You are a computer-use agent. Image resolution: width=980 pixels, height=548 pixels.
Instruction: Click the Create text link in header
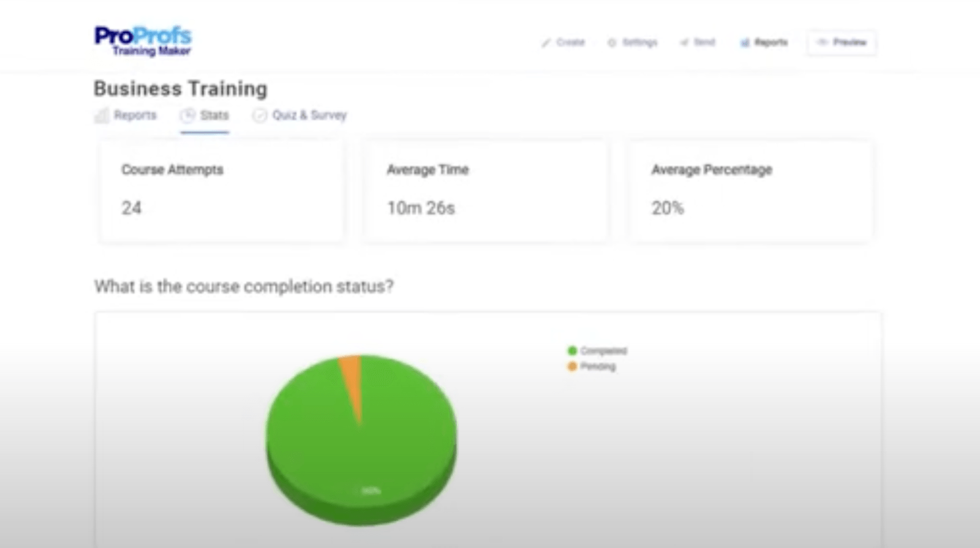tap(570, 42)
